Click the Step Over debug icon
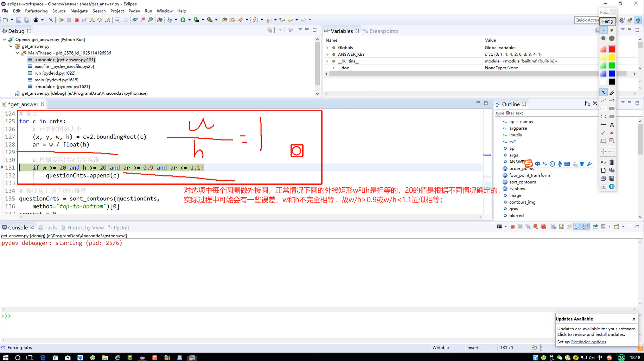The width and height of the screenshot is (644, 361). click(100, 20)
